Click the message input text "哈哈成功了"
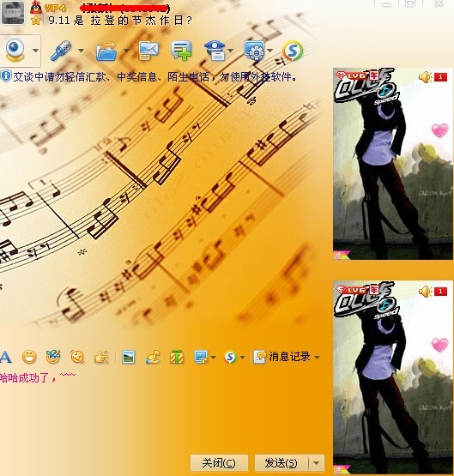 pos(24,377)
